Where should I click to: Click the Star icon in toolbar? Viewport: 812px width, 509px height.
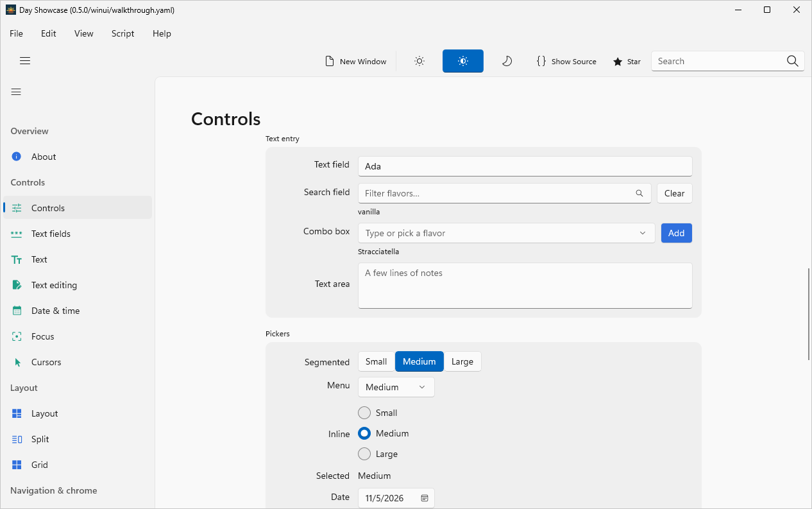618,62
